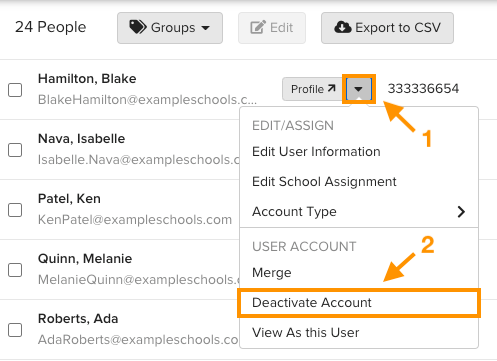Viewport: 497px width, 361px height.
Task: Export people list to CSV
Action: (x=387, y=28)
